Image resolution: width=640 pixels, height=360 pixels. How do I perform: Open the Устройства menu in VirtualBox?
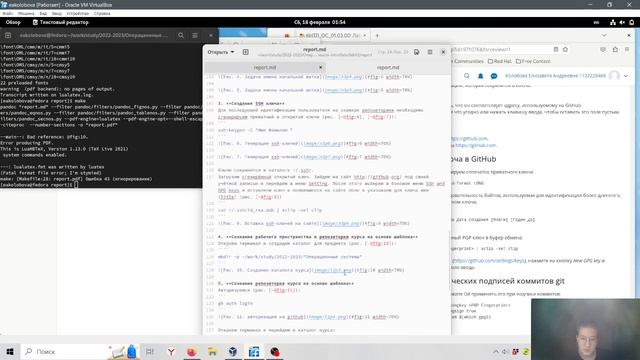tap(77, 13)
